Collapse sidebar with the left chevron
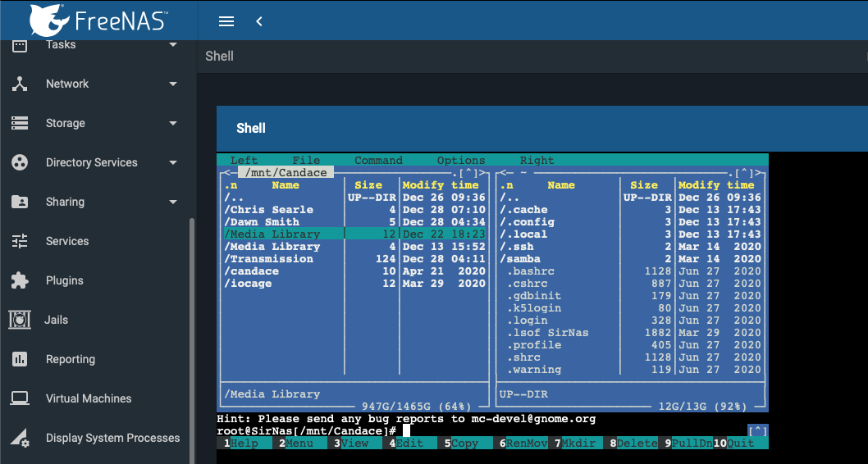 [x=259, y=21]
